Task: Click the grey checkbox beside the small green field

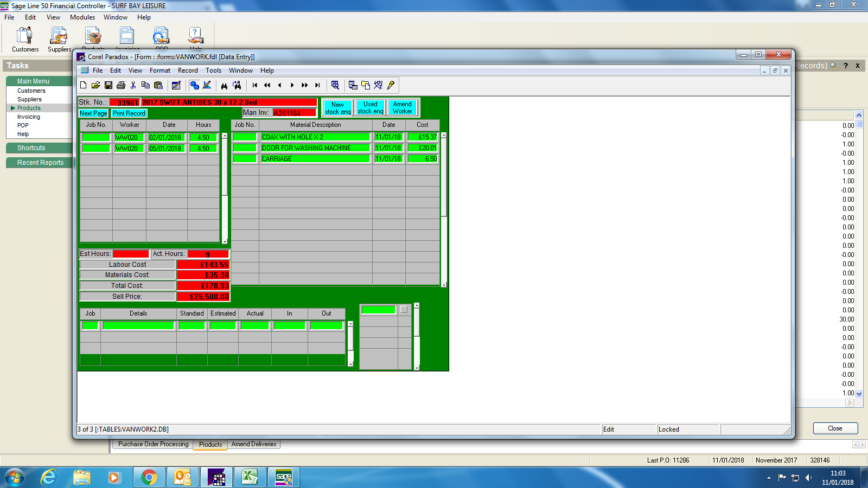Action: 404,310
